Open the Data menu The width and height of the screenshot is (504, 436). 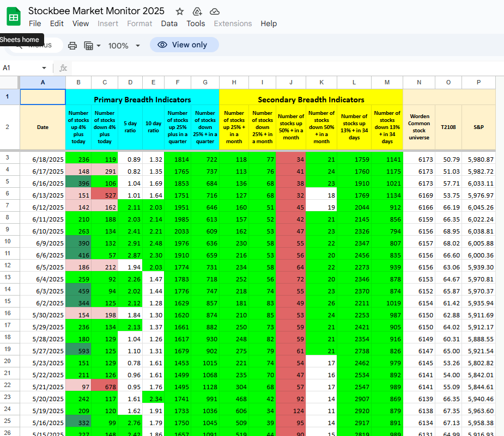pyautogui.click(x=169, y=24)
